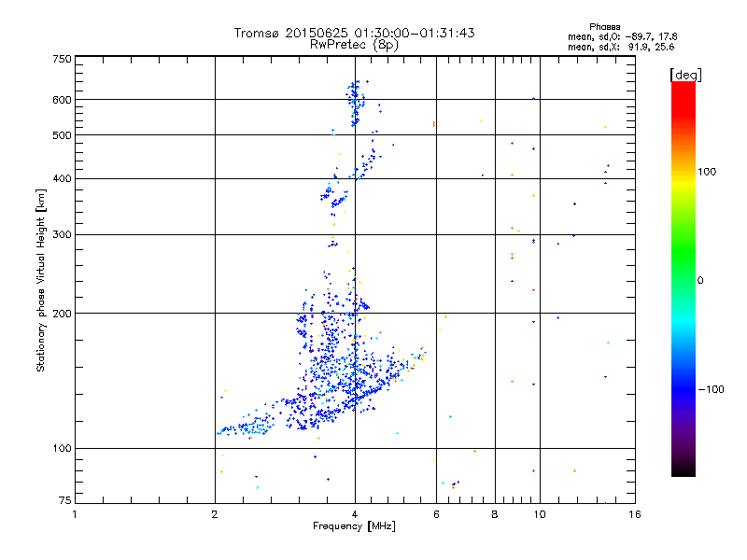The image size is (747, 560).
Task: Click y-axis tick label "200"
Action: (62, 314)
